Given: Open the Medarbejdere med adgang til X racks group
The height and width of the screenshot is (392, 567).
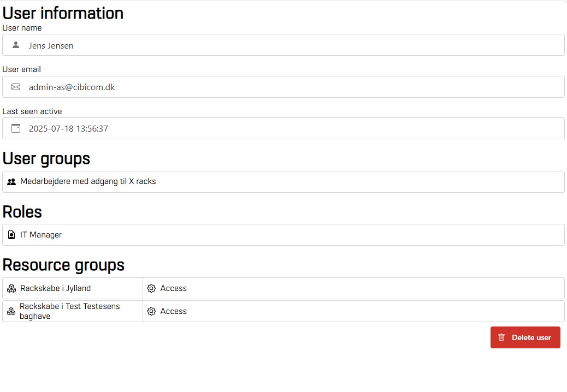Looking at the screenshot, I should (88, 181).
